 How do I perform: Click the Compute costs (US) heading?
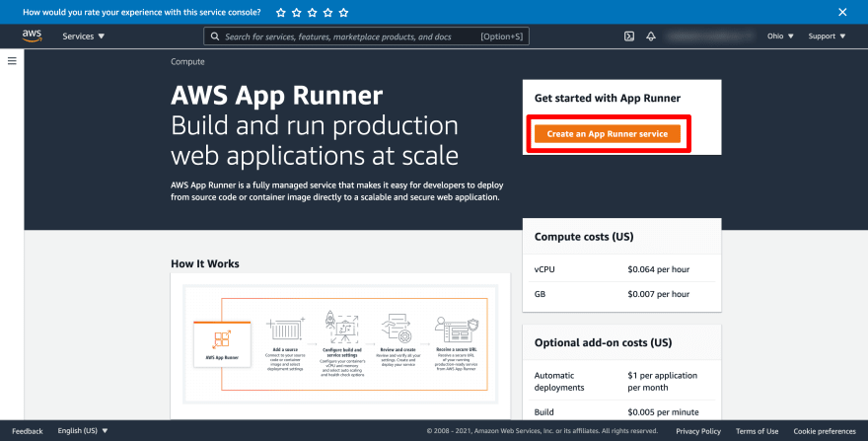click(x=584, y=237)
